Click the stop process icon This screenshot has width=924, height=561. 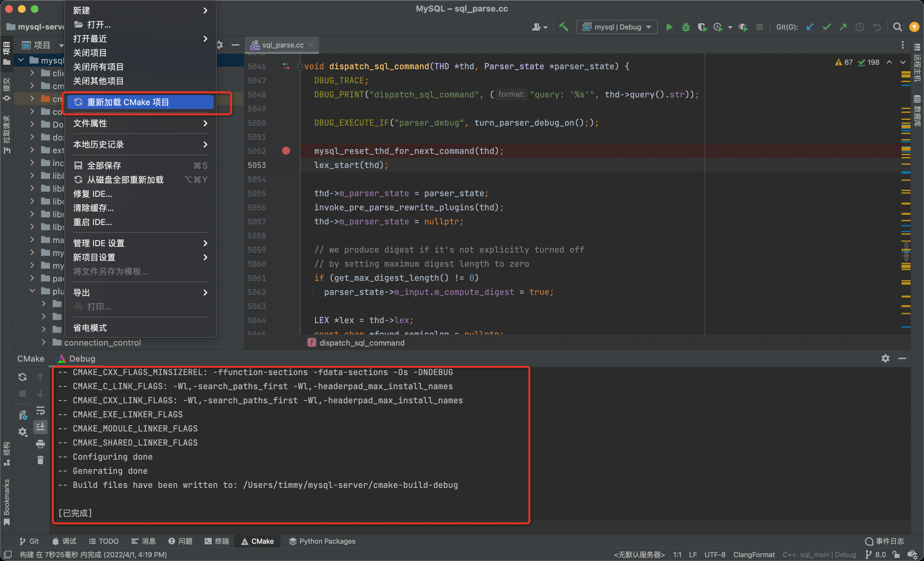[x=759, y=27]
